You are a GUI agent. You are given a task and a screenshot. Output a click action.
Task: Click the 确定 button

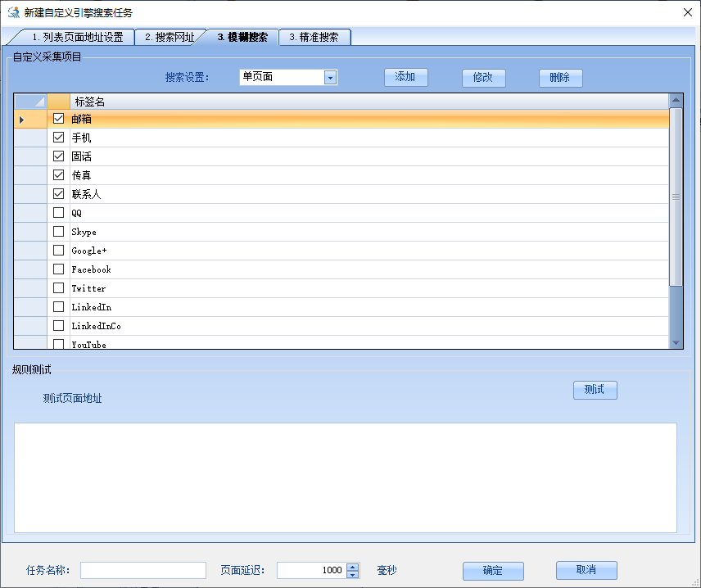point(493,571)
